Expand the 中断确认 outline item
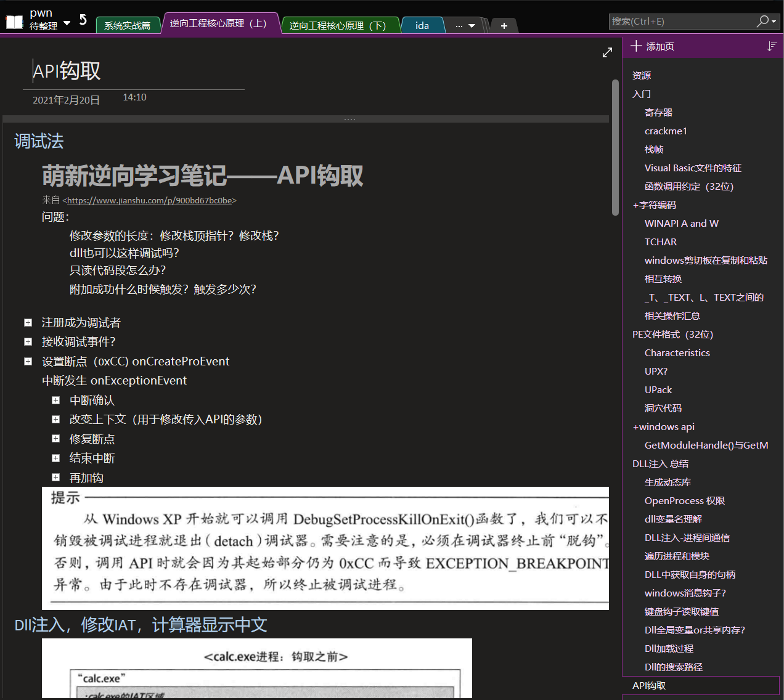784x700 pixels. pos(55,401)
